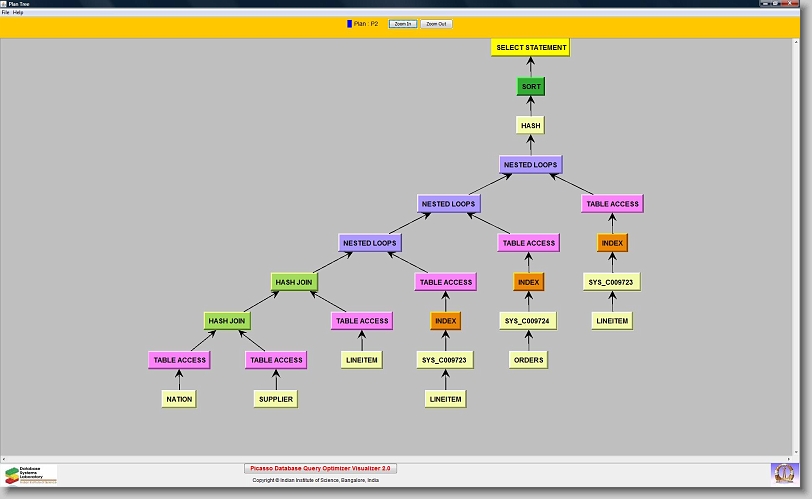The width and height of the screenshot is (812, 499).
Task: Select the SUPPLIER table leaf node
Action: [x=275, y=399]
